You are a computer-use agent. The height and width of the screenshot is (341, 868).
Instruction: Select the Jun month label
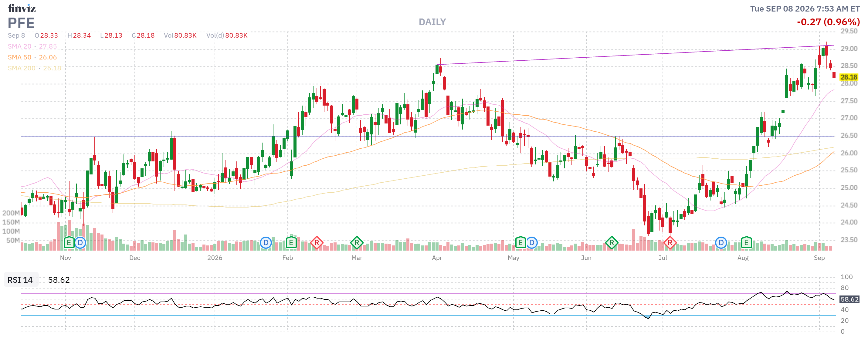[x=586, y=258]
